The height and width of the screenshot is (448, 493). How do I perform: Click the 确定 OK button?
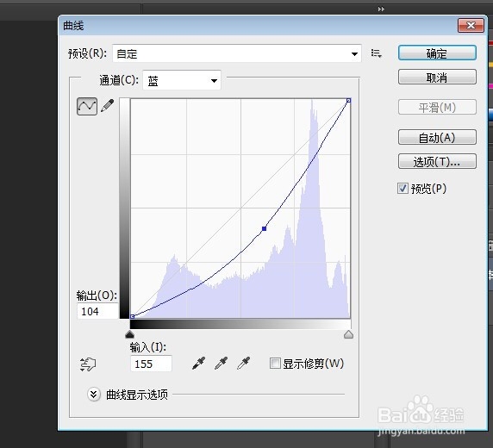pos(437,53)
